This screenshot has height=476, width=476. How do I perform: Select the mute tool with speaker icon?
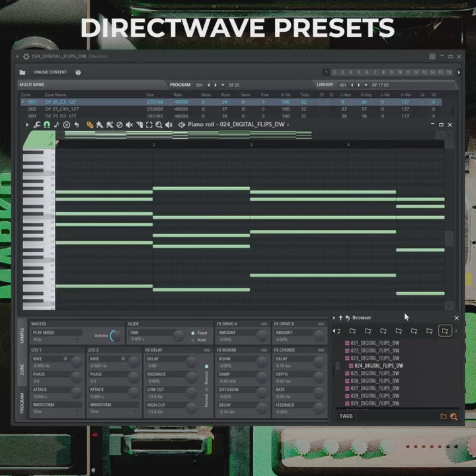click(x=130, y=125)
